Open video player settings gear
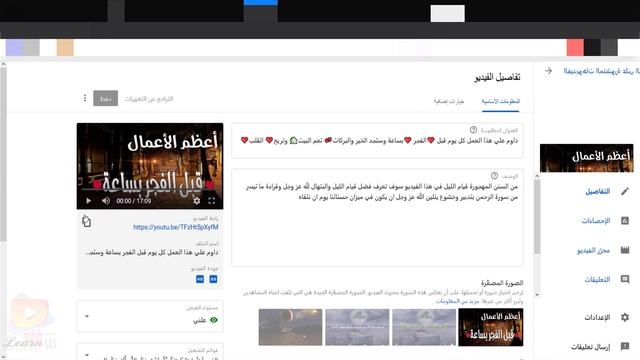This screenshot has height=360, width=640. pos(197,201)
